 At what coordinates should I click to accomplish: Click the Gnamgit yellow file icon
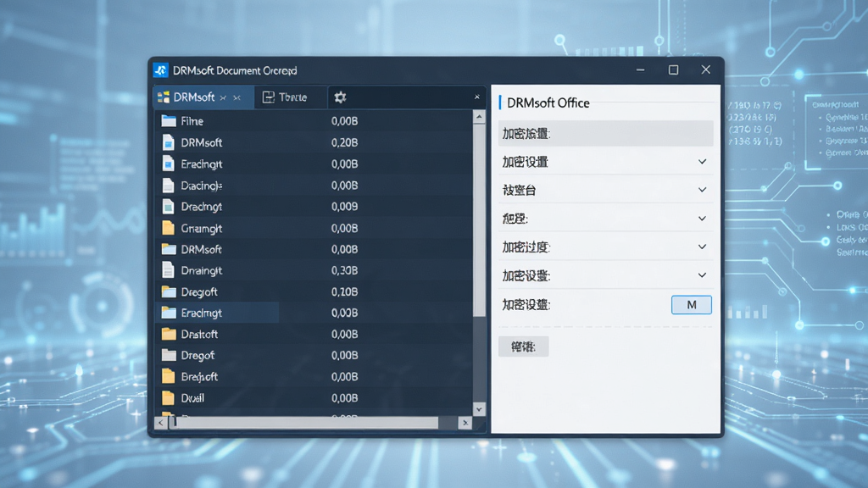click(x=169, y=228)
